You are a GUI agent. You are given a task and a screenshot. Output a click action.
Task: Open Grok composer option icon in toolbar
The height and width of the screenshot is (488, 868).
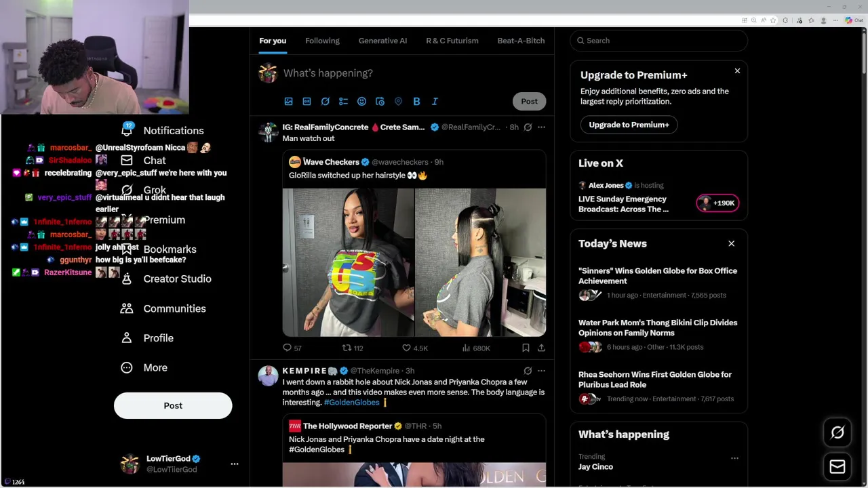tap(325, 101)
